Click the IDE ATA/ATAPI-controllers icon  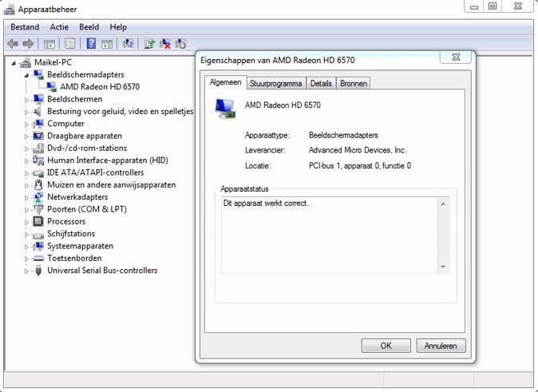click(x=38, y=172)
